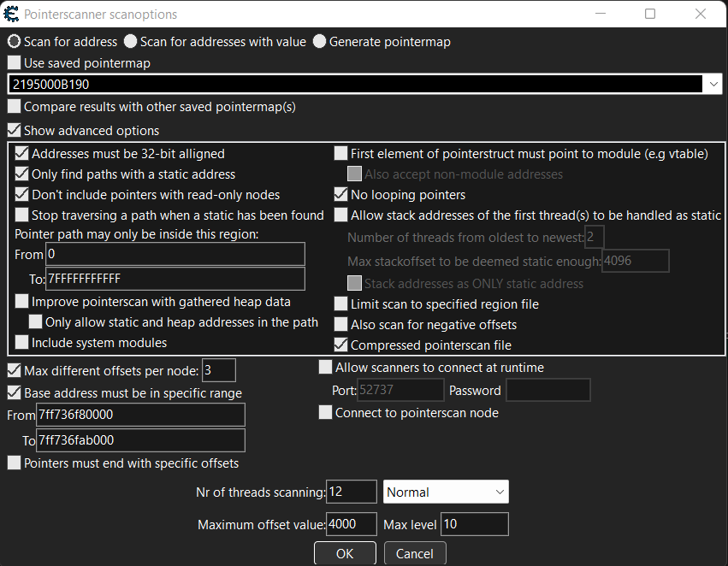Viewport: 728px width, 566px height.
Task: Click the Cheat Engine icon in title bar
Action: pyautogui.click(x=11, y=14)
